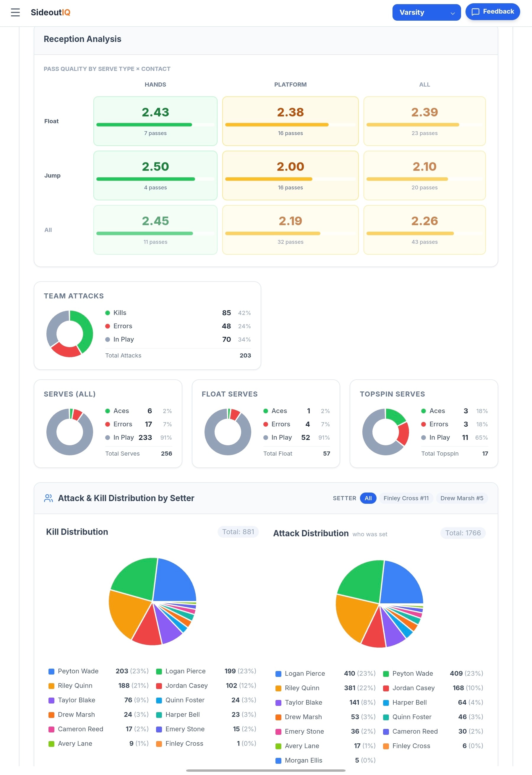This screenshot has width=532, height=775.
Task: Click the All Platform 2.19 card
Action: (290, 230)
